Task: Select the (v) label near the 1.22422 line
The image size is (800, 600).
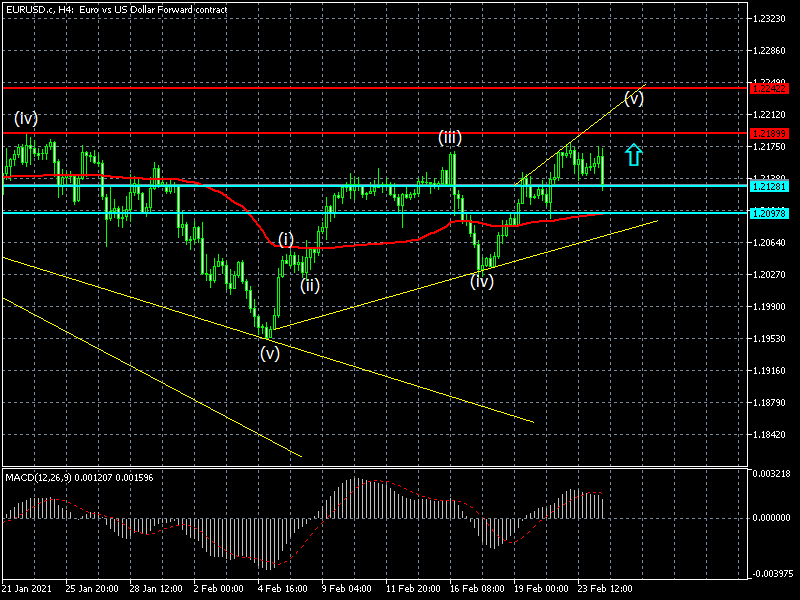Action: pos(634,98)
